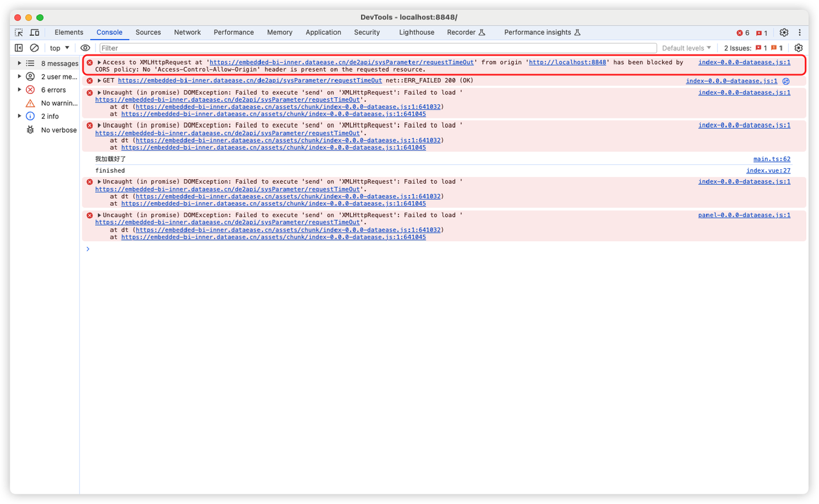Open console settings gear icon
Screen dimensions: 819x504
[798, 48]
